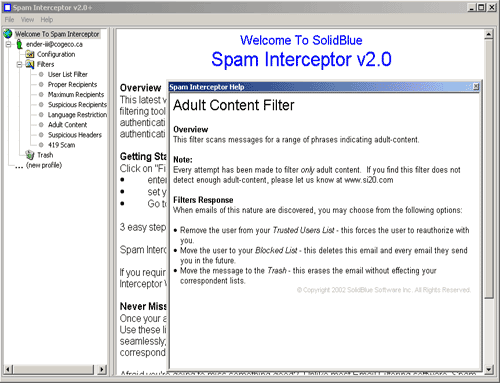Click the tree pane scroll right arrow
The width and height of the screenshot is (500, 383).
tap(103, 369)
